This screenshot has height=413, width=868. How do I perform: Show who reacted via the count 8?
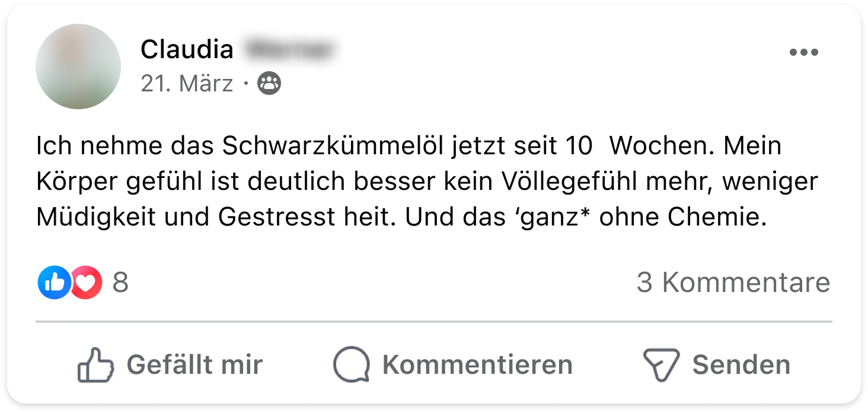point(120,282)
